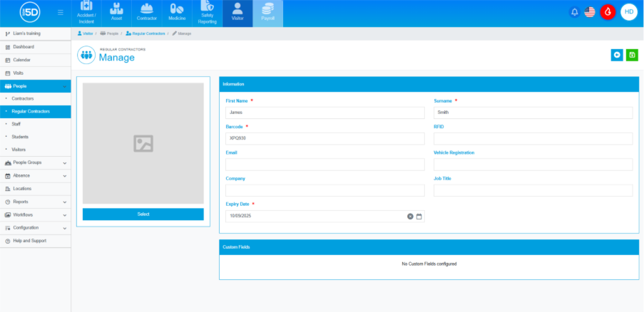Click the notifications bell icon
Screen dimensions: 644x312
[x=574, y=12]
